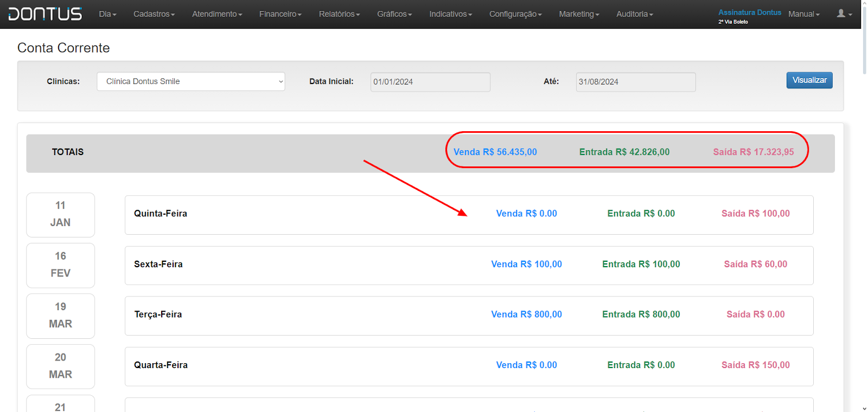Click the Dontus logo
This screenshot has height=412, width=868.
coord(45,14)
